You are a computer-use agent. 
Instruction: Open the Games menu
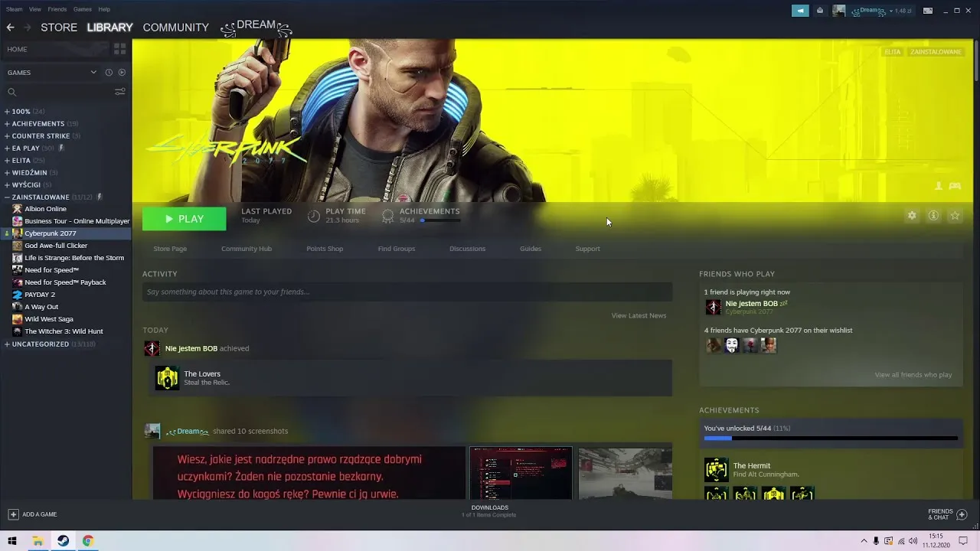click(83, 9)
